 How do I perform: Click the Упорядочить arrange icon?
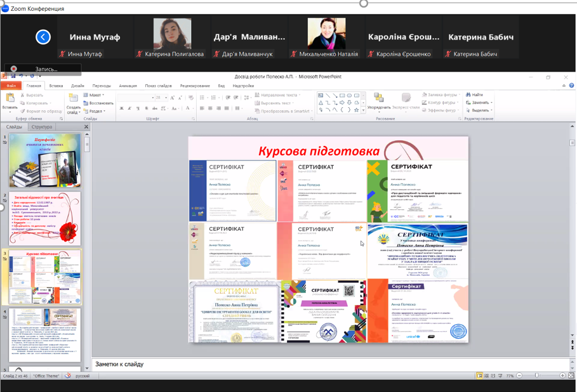point(379,98)
